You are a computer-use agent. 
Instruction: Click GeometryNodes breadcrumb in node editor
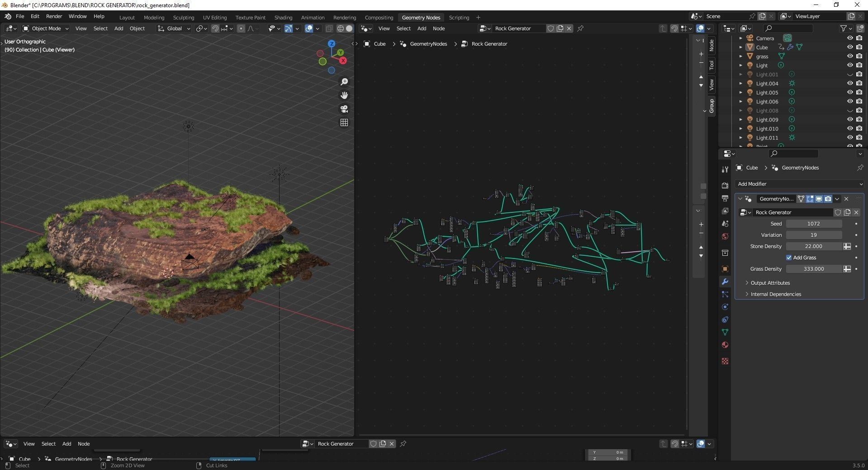click(x=428, y=44)
